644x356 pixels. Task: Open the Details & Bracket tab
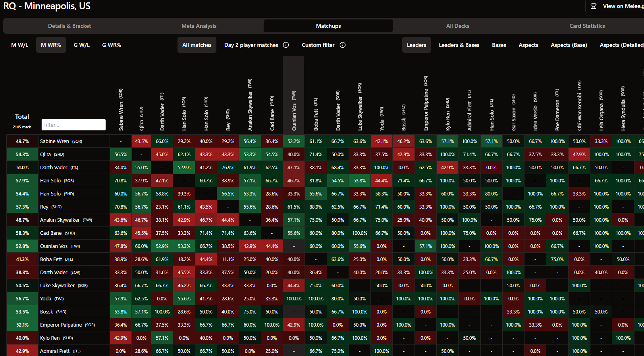(69, 26)
